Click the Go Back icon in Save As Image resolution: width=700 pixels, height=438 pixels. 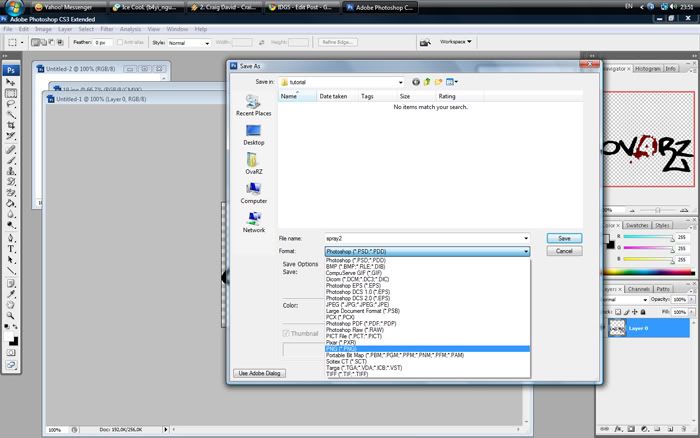point(416,82)
